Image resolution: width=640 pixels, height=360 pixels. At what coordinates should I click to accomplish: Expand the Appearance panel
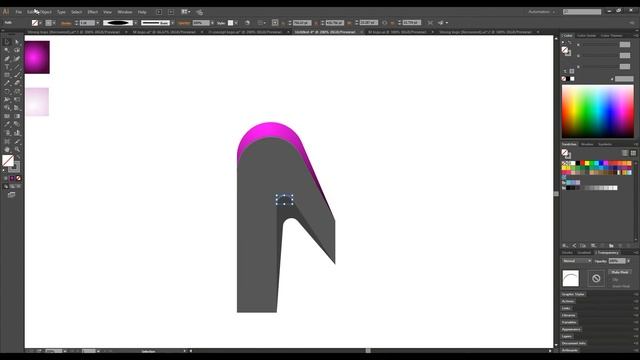coord(571,329)
